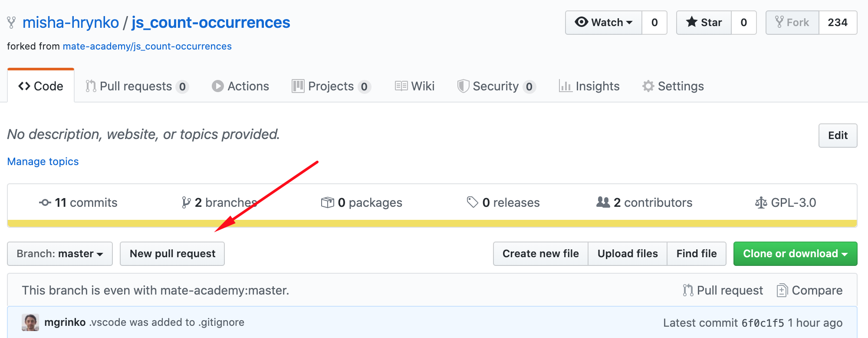Click the '1 hour ago' commit timestamp
The image size is (868, 338).
(x=815, y=323)
